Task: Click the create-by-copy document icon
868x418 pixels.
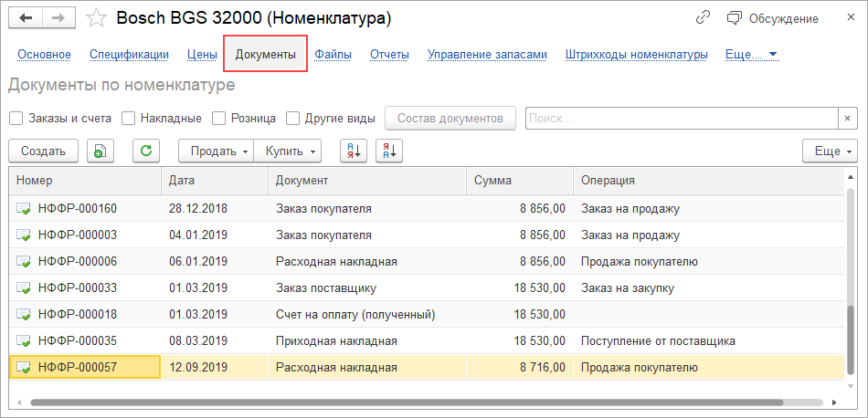Action: tap(101, 151)
